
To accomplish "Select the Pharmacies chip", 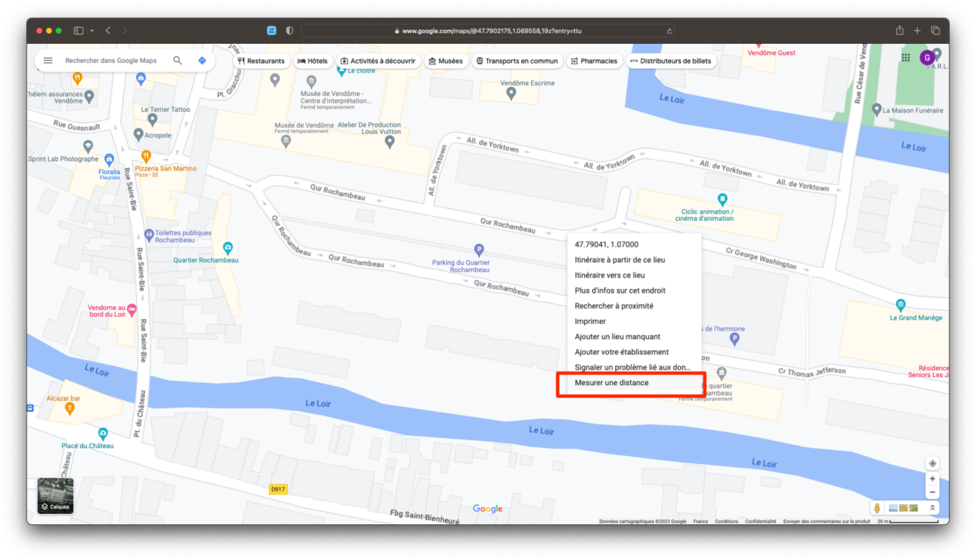I will click(593, 61).
